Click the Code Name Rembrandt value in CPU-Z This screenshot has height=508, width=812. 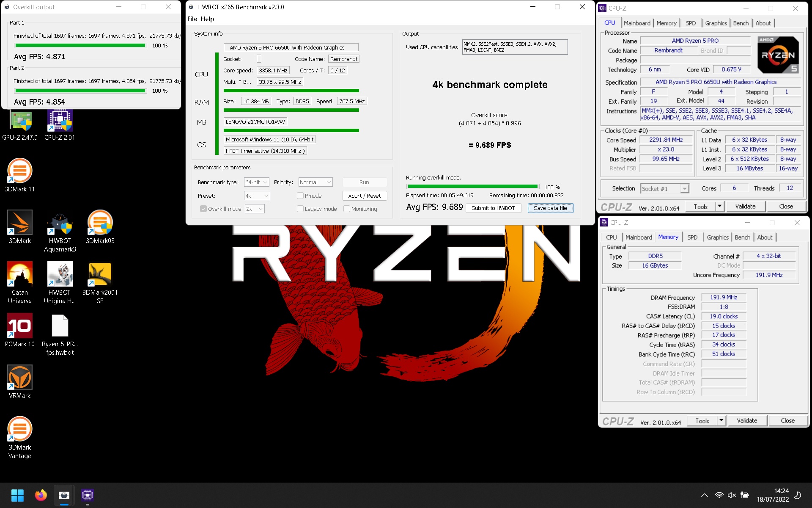668,50
